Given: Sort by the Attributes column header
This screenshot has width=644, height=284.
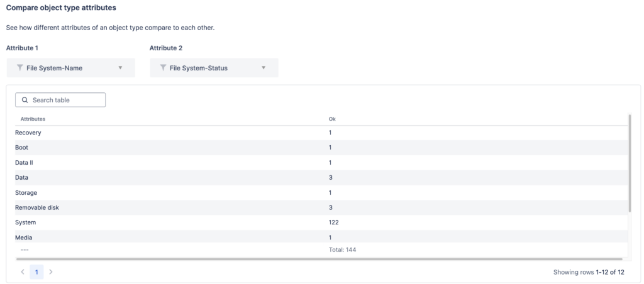Looking at the screenshot, I should coord(33,119).
